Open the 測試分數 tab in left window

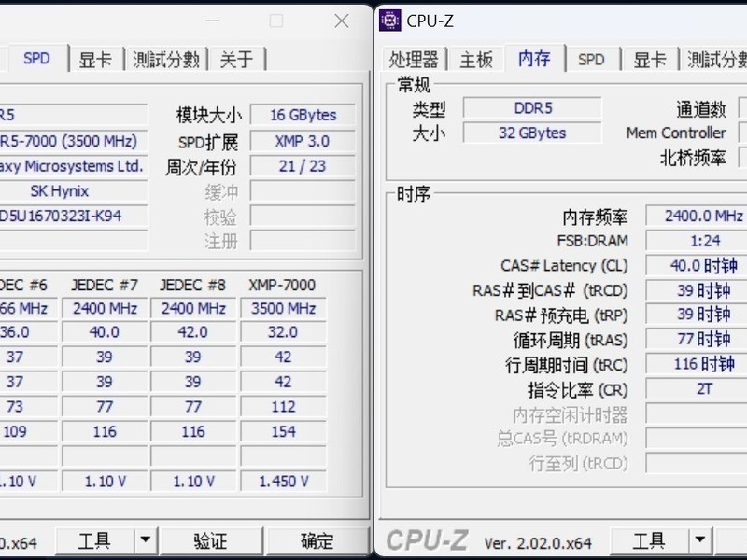pos(166,60)
